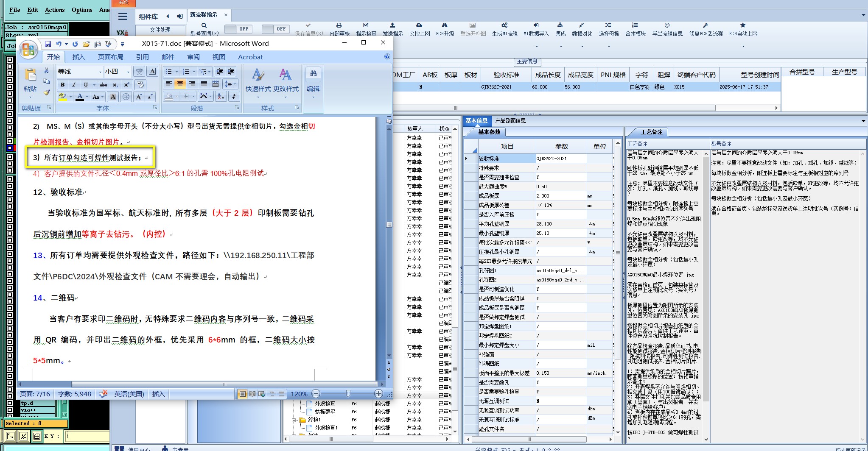Click the 发送指示 upload icon

click(x=392, y=25)
